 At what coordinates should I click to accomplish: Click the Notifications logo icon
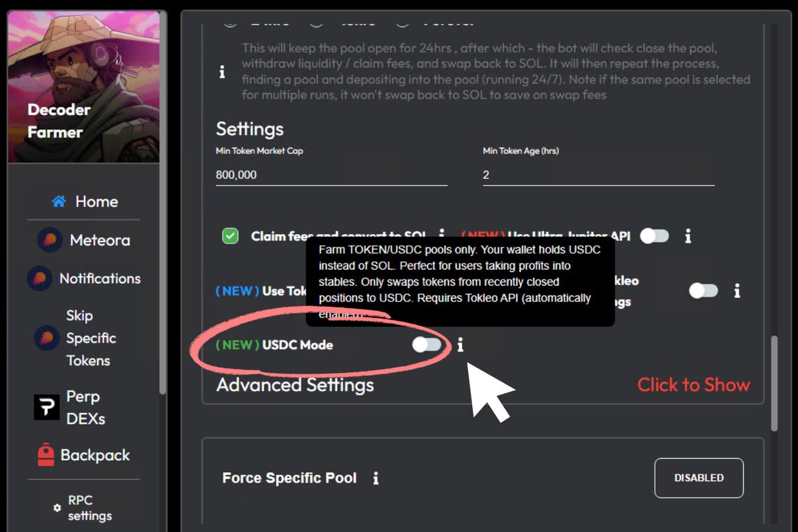(39, 279)
